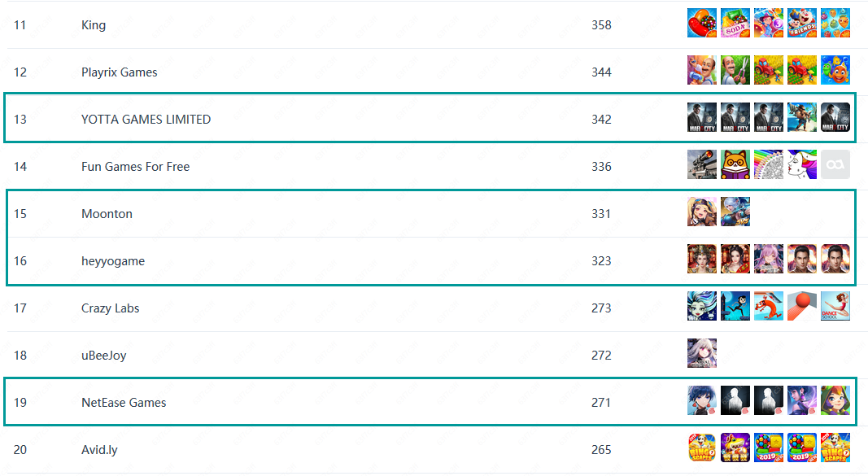Open the Candy Crush Soda icon in King row
The width and height of the screenshot is (868, 476).
point(735,23)
